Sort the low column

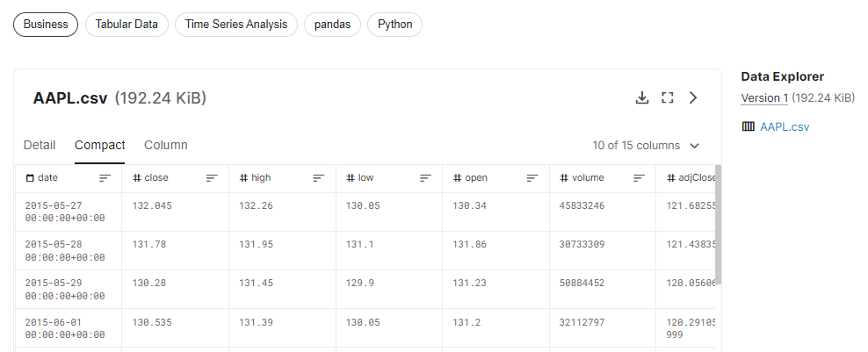425,177
